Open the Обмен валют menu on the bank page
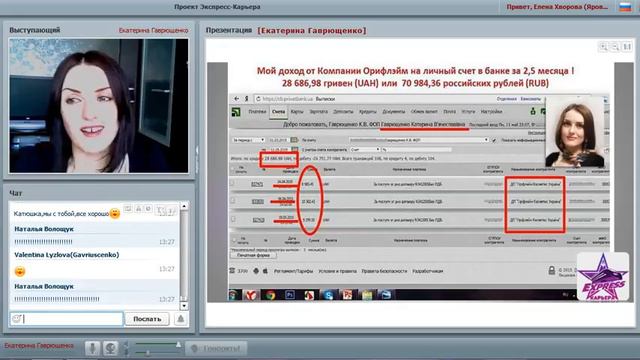 [424, 111]
